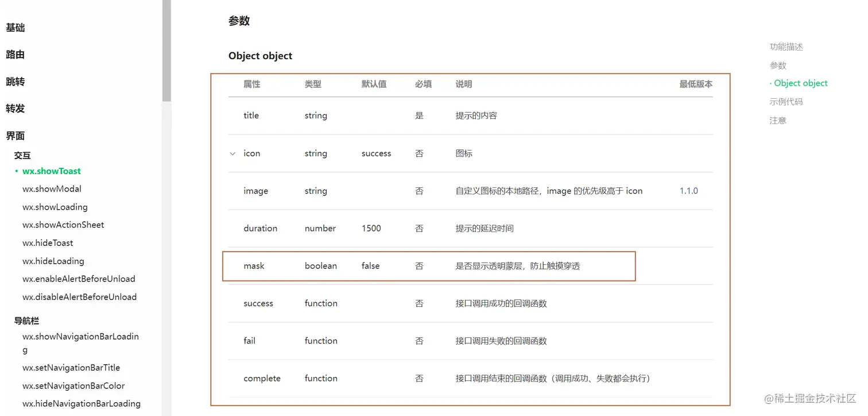Screen dimensions: 868x416
Task: Click the icon property name
Action: [x=251, y=153]
